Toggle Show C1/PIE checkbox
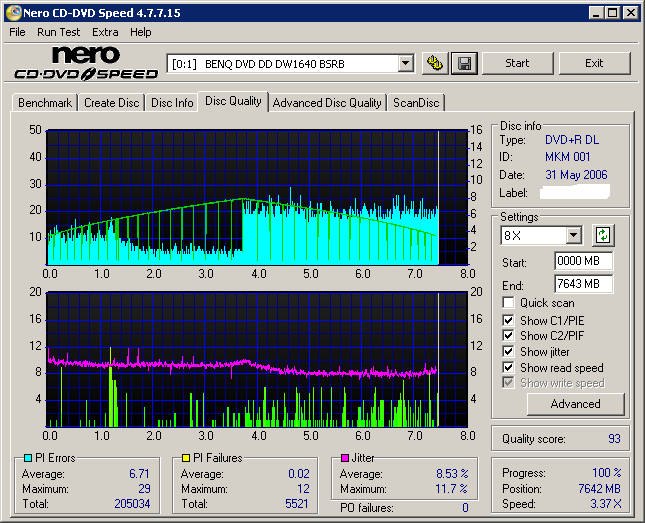645x523 pixels. 508,320
